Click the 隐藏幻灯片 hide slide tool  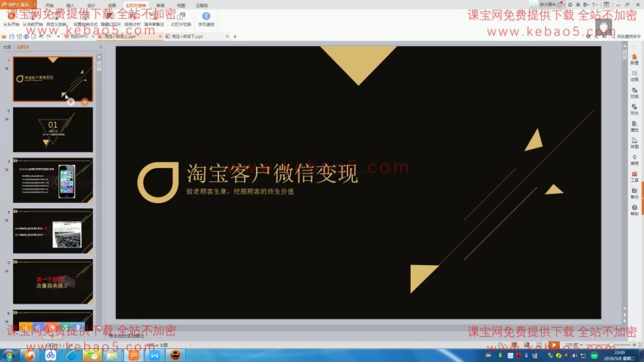tap(111, 19)
